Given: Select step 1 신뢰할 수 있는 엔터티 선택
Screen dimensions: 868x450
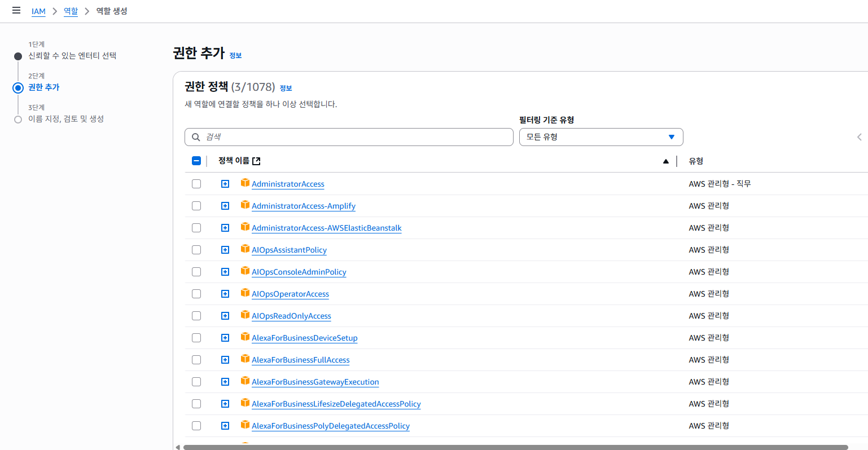Looking at the screenshot, I should click(x=72, y=56).
